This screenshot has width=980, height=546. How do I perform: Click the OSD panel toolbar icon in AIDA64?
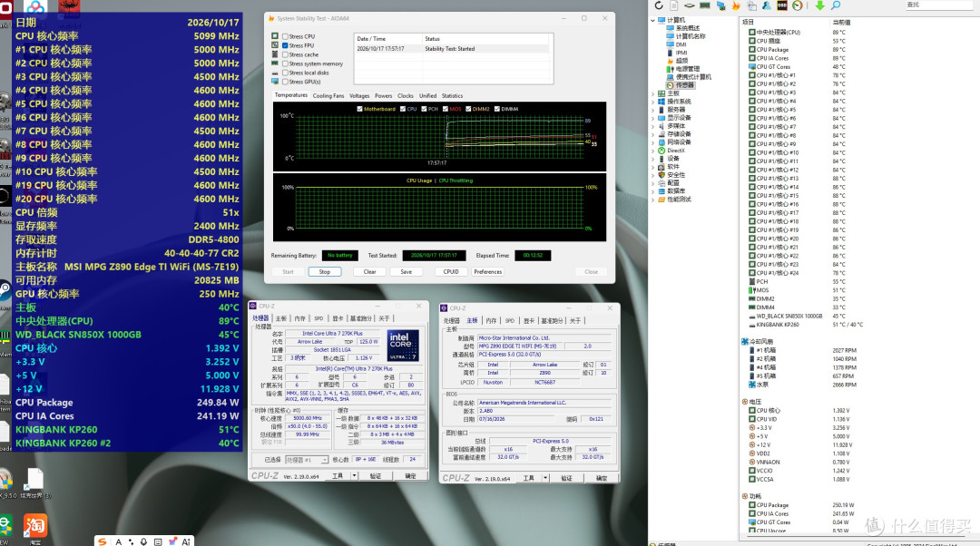click(782, 5)
